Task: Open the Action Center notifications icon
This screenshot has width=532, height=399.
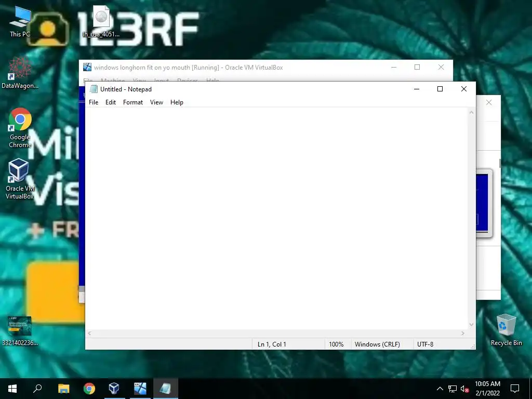Action: [x=515, y=389]
